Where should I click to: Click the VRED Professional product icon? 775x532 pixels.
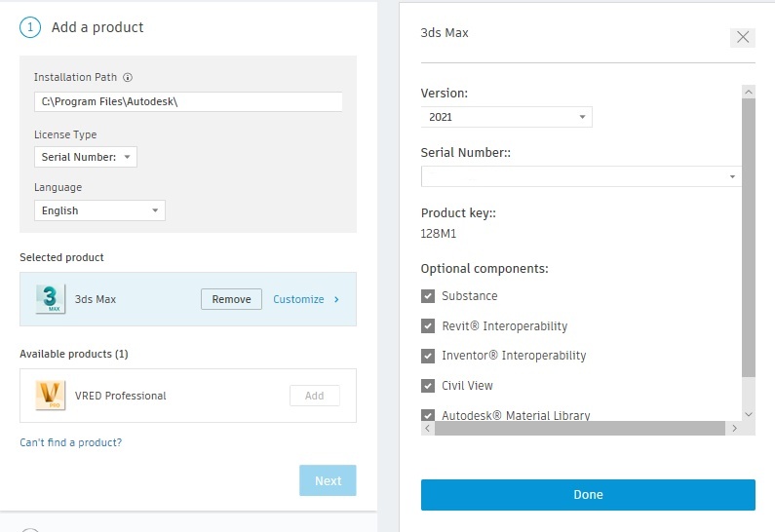(51, 396)
